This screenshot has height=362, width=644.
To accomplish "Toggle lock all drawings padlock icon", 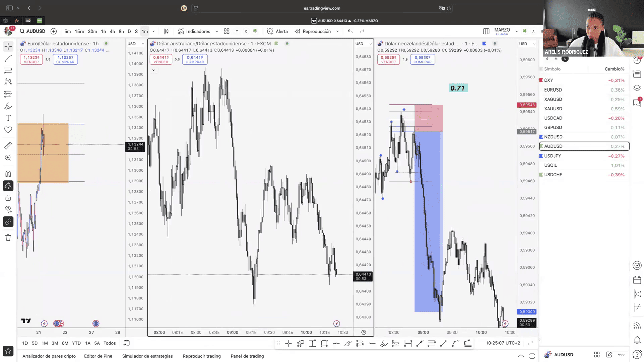I will (x=8, y=198).
